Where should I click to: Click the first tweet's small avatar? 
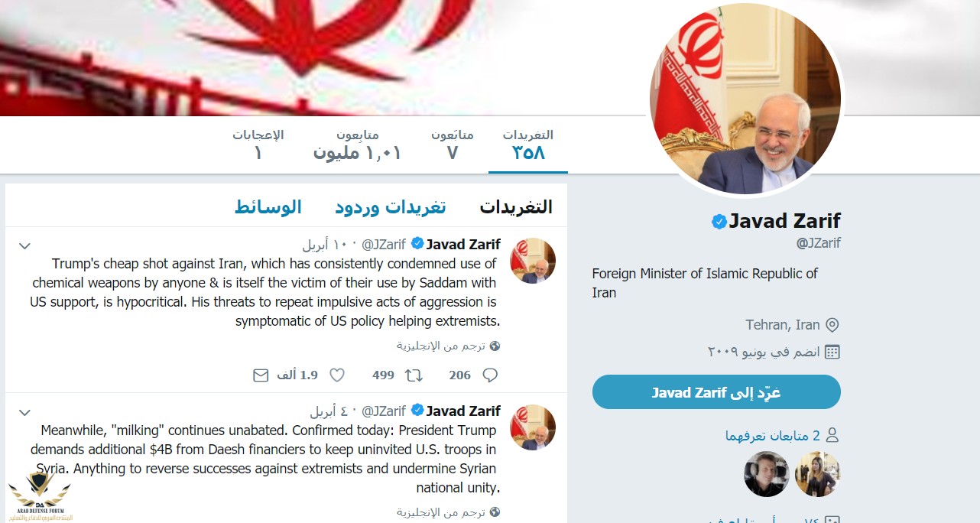pos(533,261)
